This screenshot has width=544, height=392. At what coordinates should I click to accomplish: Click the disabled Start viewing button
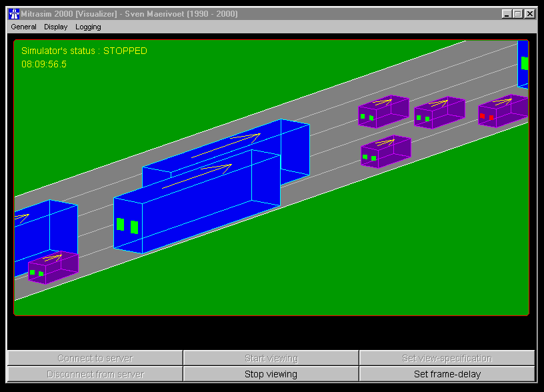(x=271, y=359)
